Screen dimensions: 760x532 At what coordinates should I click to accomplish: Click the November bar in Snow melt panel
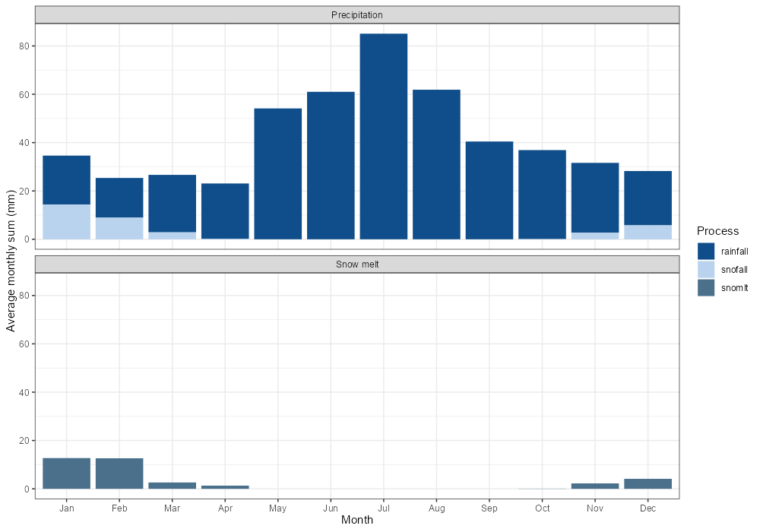click(x=595, y=486)
